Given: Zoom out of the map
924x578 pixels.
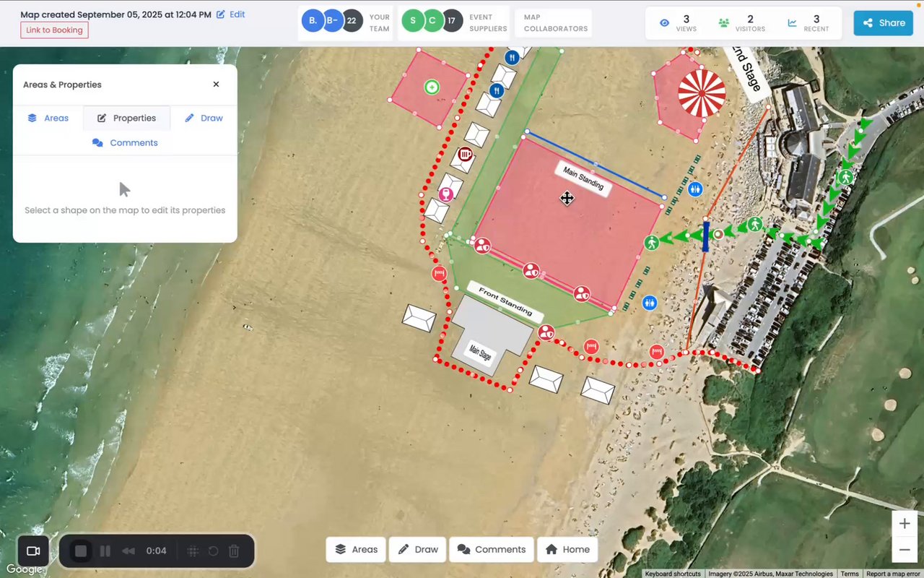Looking at the screenshot, I should point(905,550).
